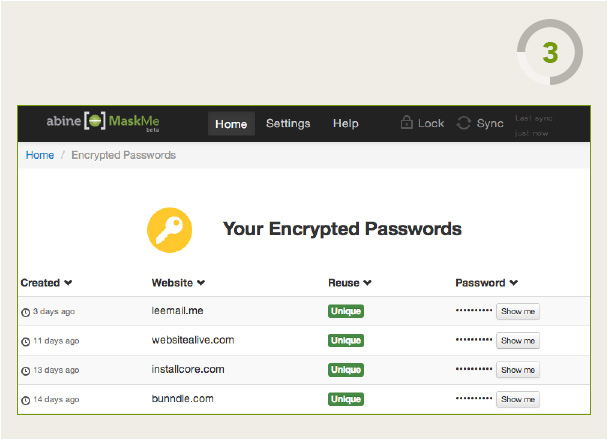Click the Unique badge for bunndle.com
The height and width of the screenshot is (440, 608).
click(346, 399)
